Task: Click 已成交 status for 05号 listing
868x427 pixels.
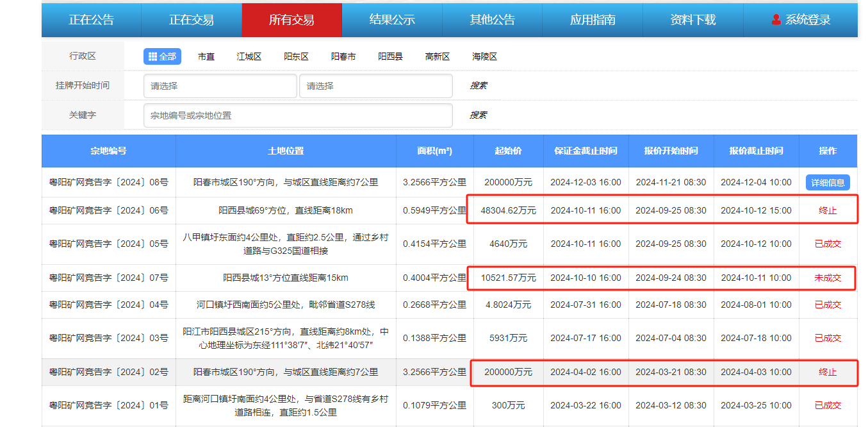Action: (828, 244)
